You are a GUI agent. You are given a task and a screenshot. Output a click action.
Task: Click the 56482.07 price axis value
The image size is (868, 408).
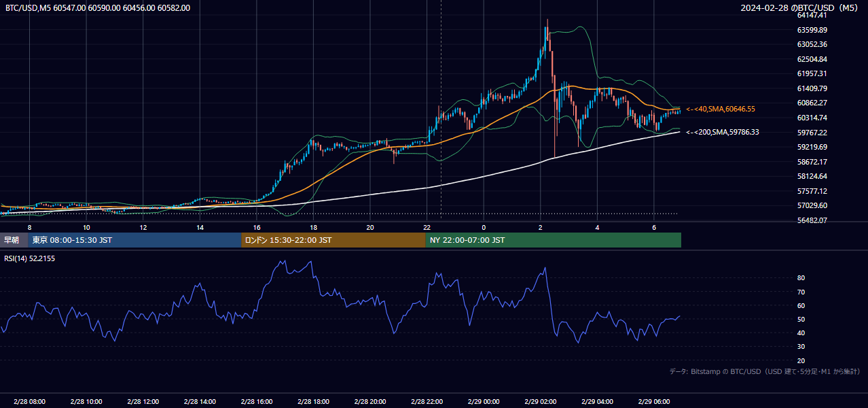[812, 220]
